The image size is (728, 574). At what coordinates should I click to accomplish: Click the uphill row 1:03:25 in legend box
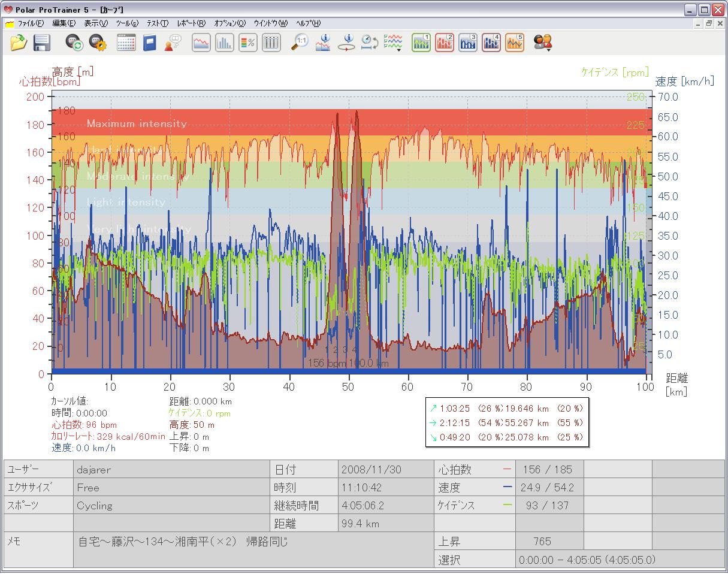pos(506,408)
